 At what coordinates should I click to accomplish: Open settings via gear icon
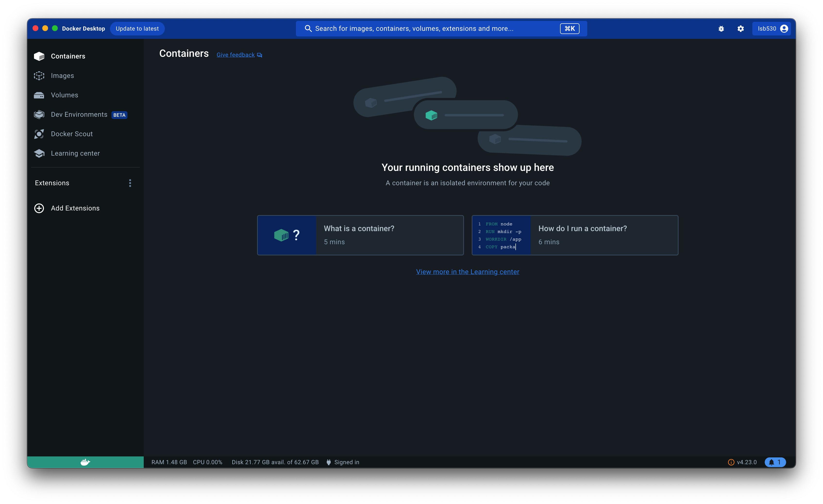[x=740, y=29]
